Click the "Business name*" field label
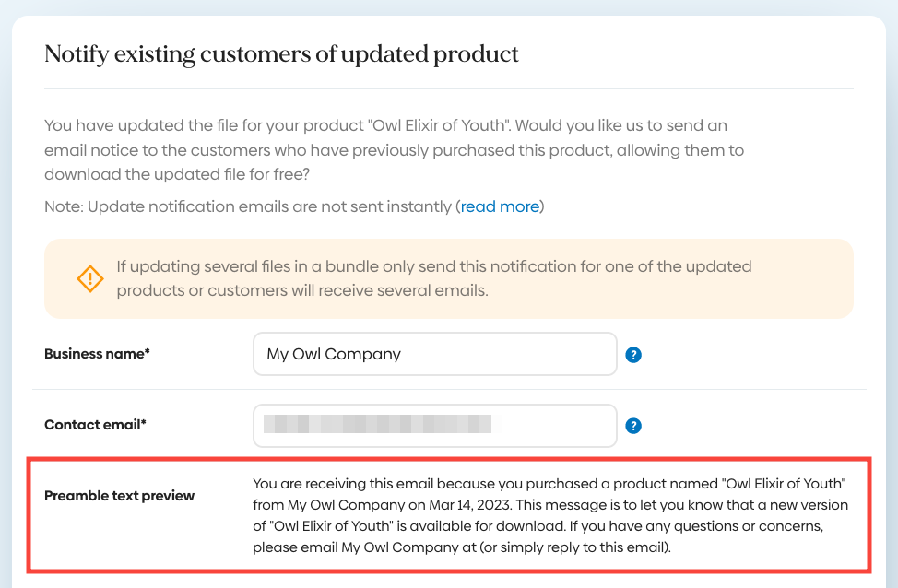The height and width of the screenshot is (588, 898). [97, 354]
